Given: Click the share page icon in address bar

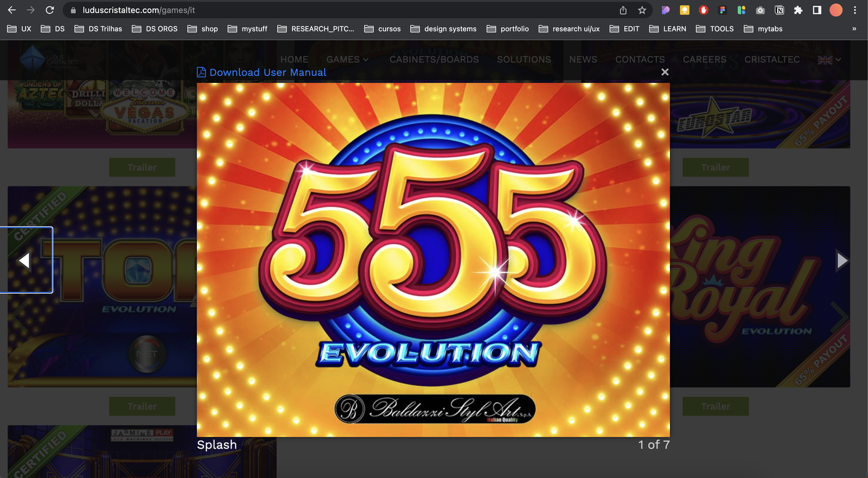Looking at the screenshot, I should 623,10.
